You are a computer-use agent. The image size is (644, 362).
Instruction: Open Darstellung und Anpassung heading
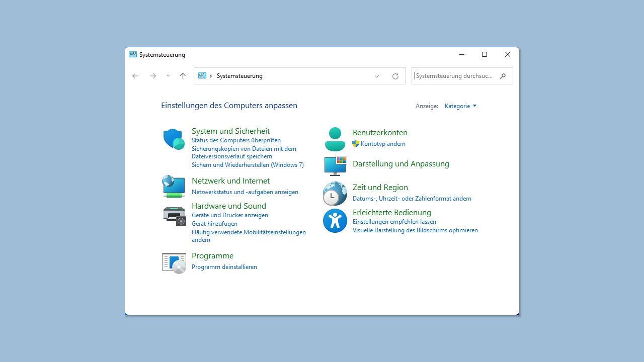[x=401, y=164]
